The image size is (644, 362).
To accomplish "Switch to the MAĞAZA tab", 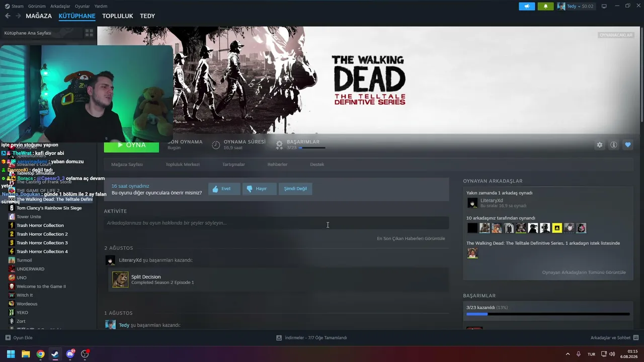I will (39, 16).
